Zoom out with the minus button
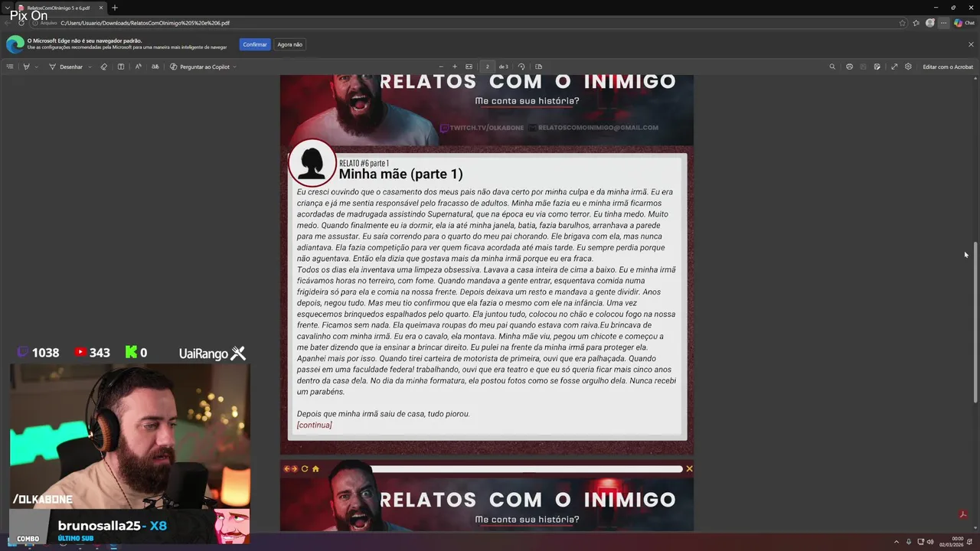 441,67
